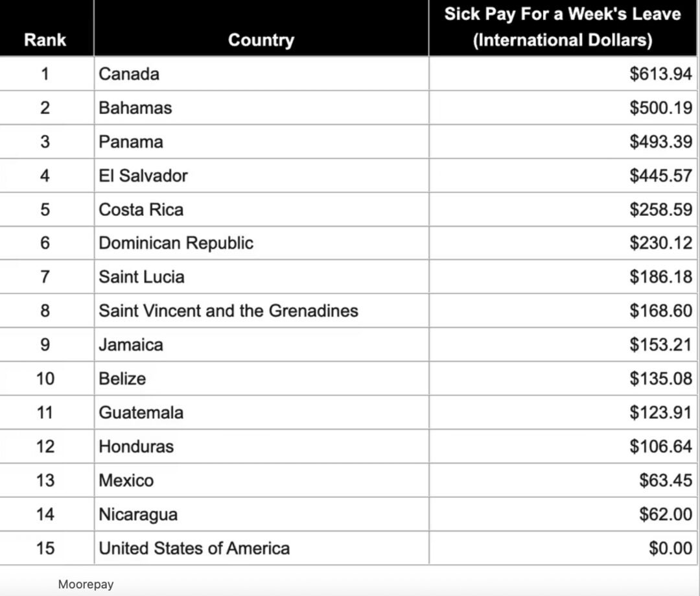The height and width of the screenshot is (596, 700).
Task: Click the $153.21 sick pay value
Action: click(660, 344)
